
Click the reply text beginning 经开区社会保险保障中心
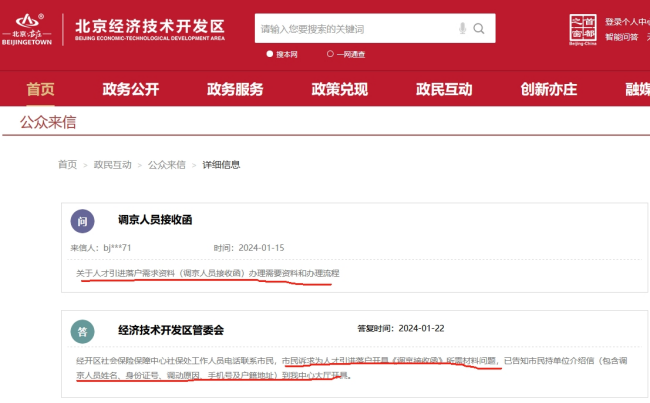click(352, 368)
